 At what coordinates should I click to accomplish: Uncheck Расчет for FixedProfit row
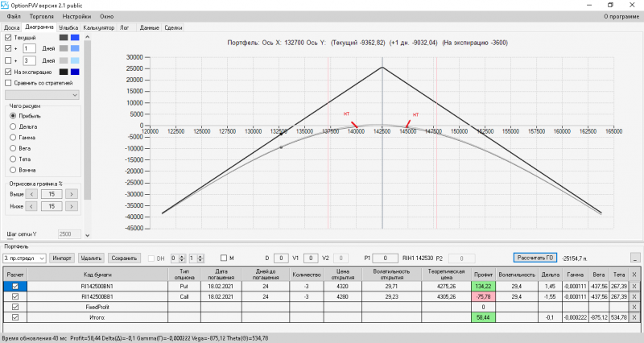click(15, 307)
